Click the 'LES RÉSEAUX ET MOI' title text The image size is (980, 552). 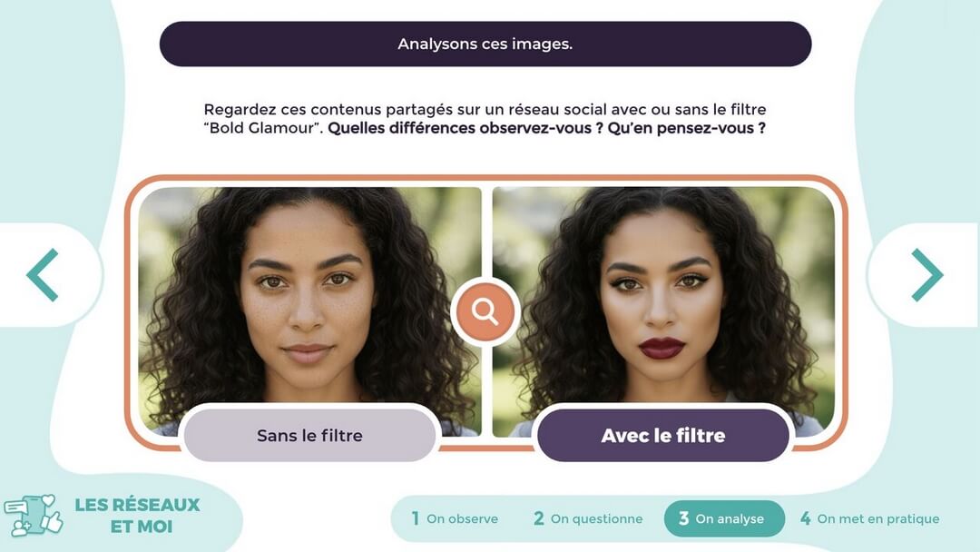pos(138,516)
